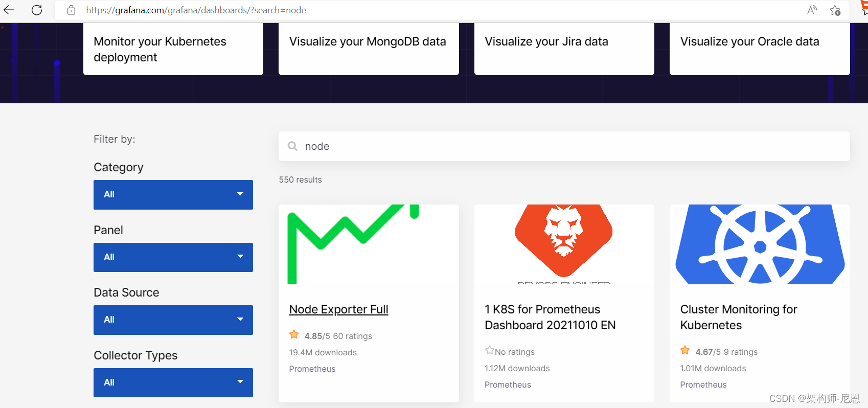Add page to favorites with star icon
The height and width of the screenshot is (408, 868).
pyautogui.click(x=835, y=10)
